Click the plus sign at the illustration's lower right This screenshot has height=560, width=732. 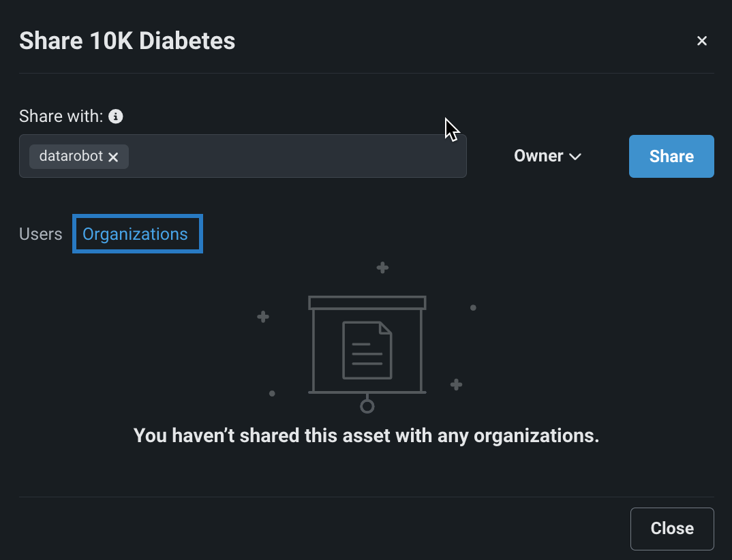point(457,385)
